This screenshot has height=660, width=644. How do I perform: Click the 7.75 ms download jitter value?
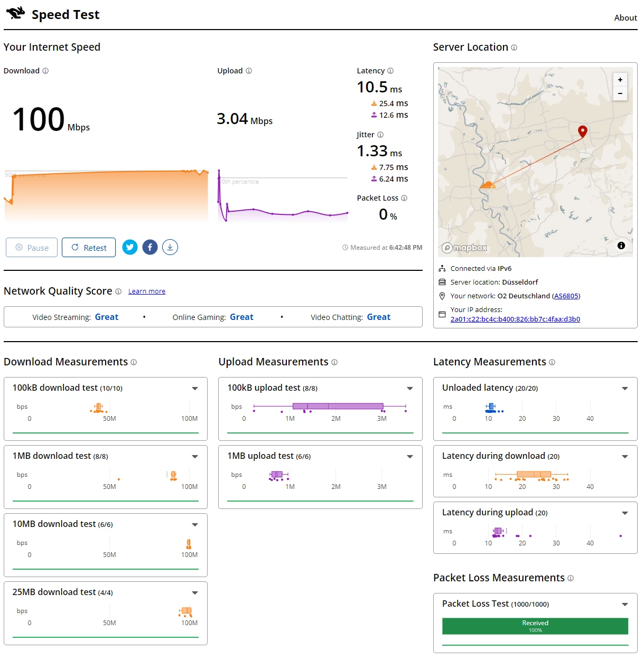point(390,167)
